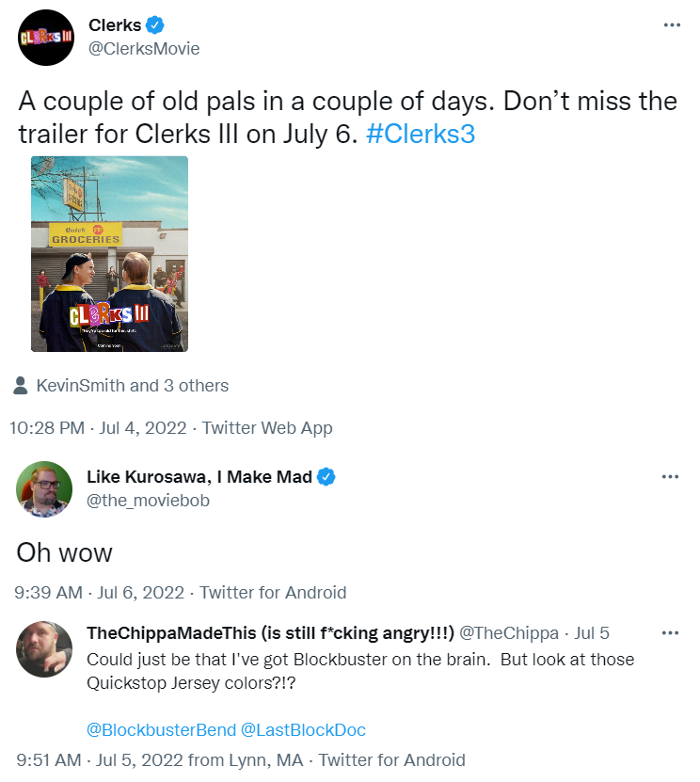Open KevinSmith and 3 others tagged list
Screen dimensions: 700x782
132,386
